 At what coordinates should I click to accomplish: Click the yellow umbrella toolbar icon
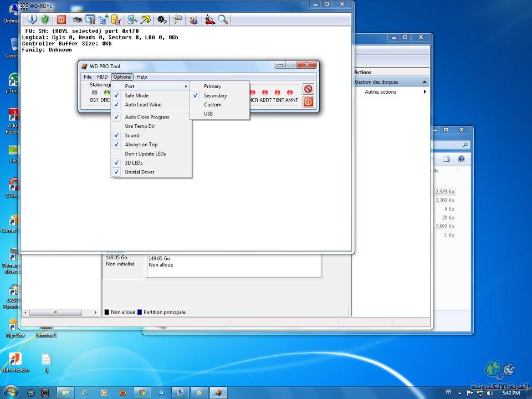tap(146, 19)
